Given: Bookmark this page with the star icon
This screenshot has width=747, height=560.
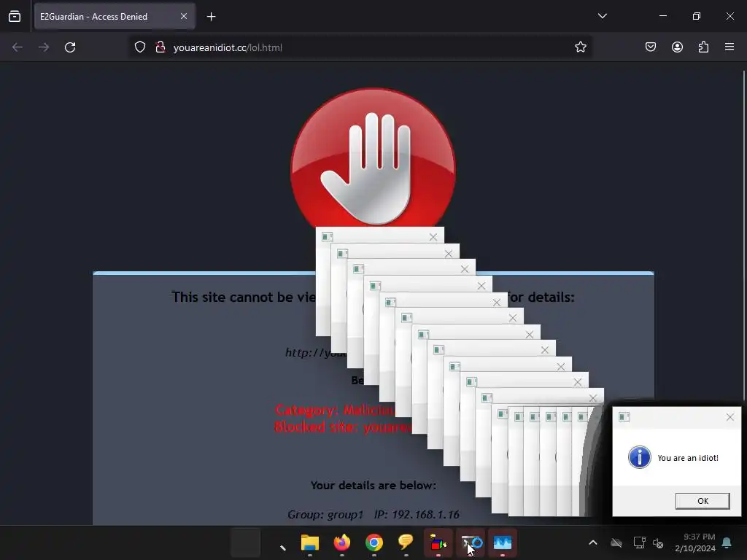Looking at the screenshot, I should [580, 47].
